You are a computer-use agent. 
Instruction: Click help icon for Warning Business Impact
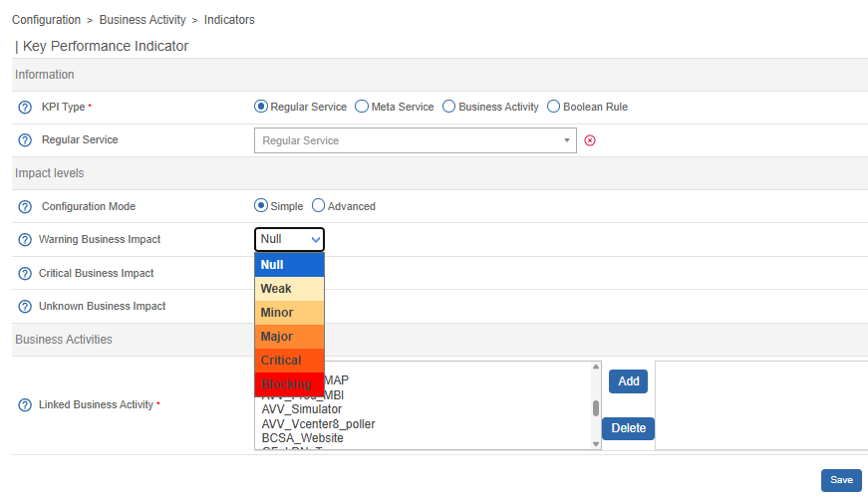coord(26,240)
